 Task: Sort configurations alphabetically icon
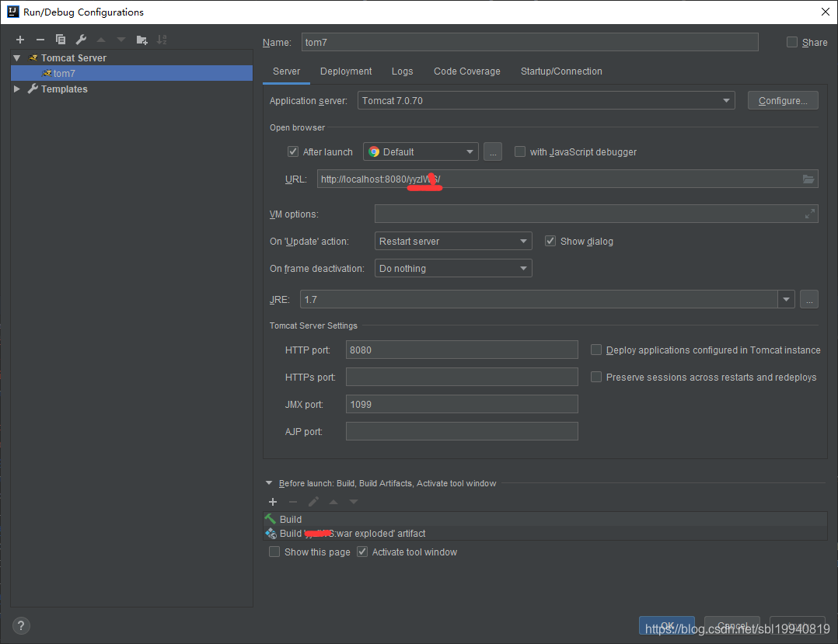[162, 40]
